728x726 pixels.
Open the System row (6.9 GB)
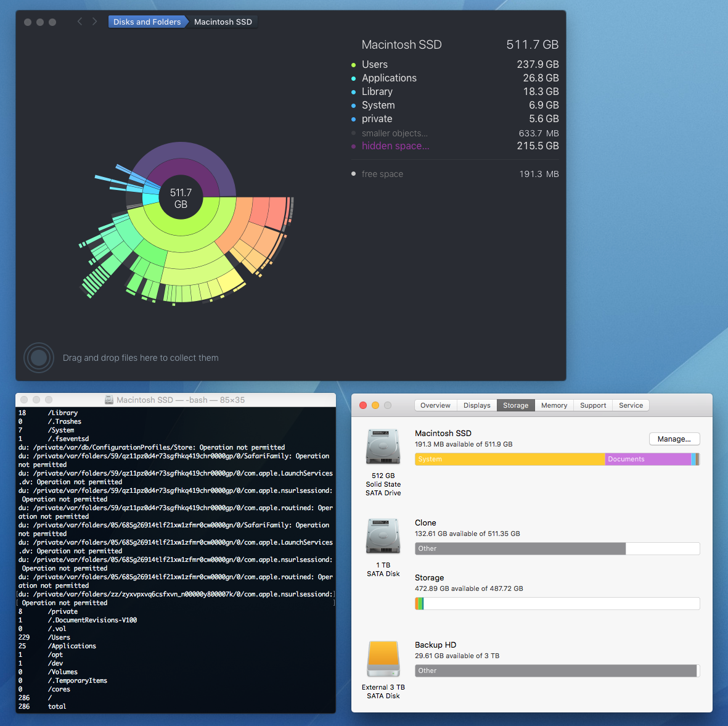pyautogui.click(x=455, y=105)
